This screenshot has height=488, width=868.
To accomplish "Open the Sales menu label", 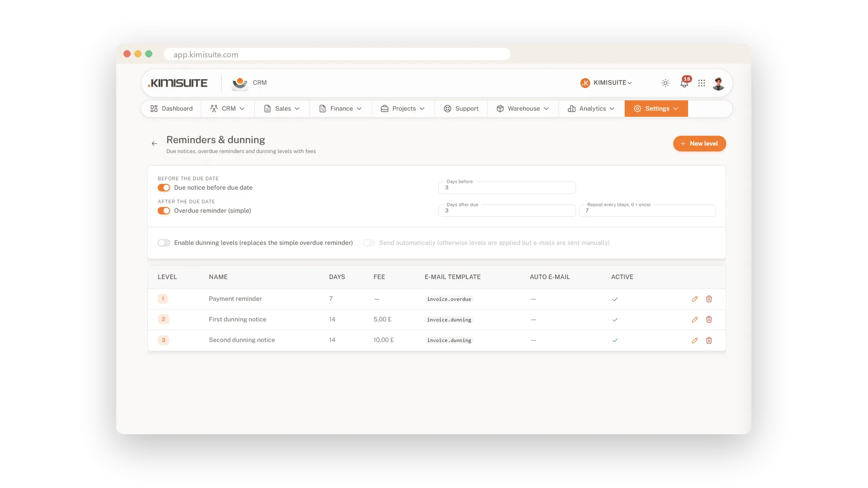I will click(283, 108).
